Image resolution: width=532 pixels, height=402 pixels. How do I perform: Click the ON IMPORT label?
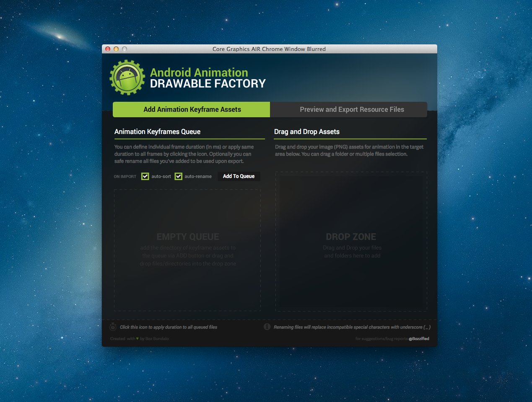[125, 177]
